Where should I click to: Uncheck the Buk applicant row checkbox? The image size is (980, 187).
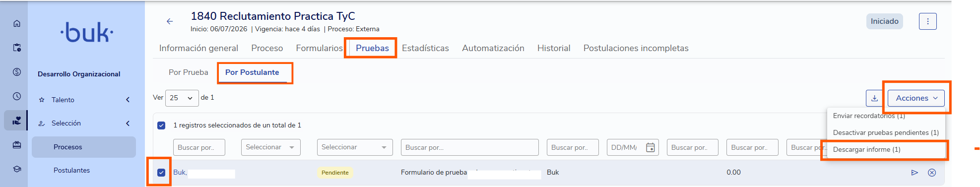161,173
